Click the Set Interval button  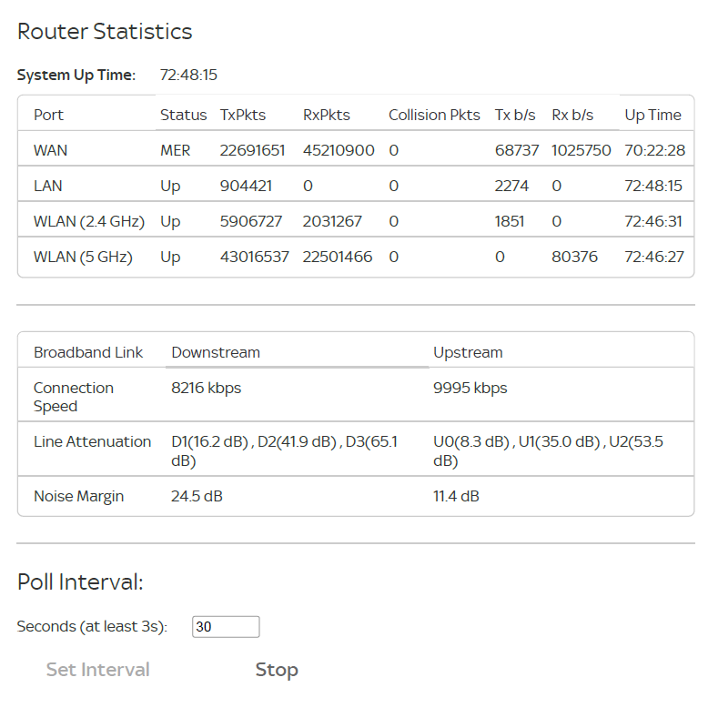pos(98,670)
